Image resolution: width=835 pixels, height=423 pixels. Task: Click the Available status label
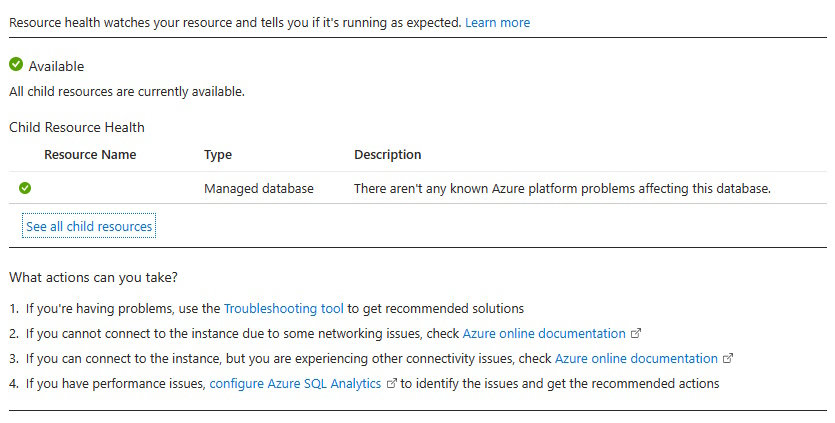click(x=56, y=66)
